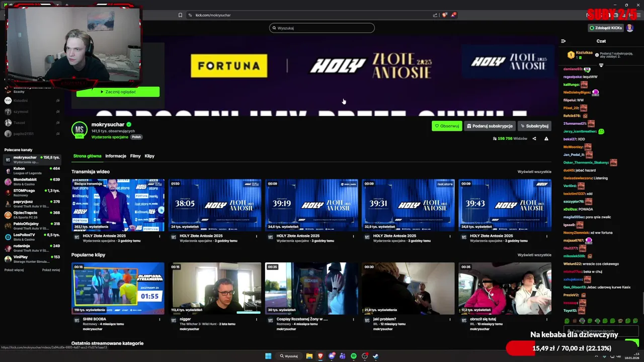
Task: Click the chat message input field
Action: 601,331
